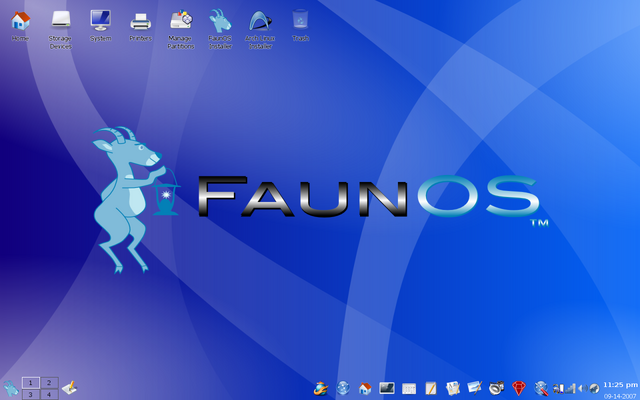Launch the Manage Partitions desktop icon
This screenshot has height=400, width=640.
[180, 29]
